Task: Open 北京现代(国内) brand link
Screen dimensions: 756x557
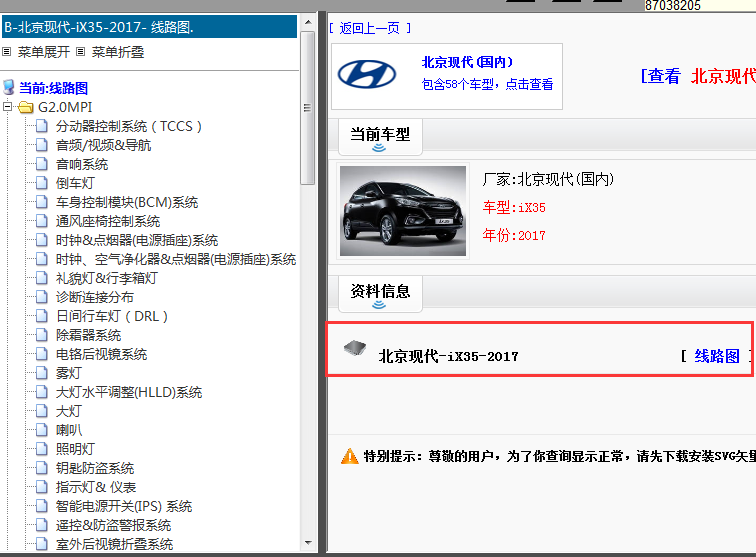Action: pos(467,62)
